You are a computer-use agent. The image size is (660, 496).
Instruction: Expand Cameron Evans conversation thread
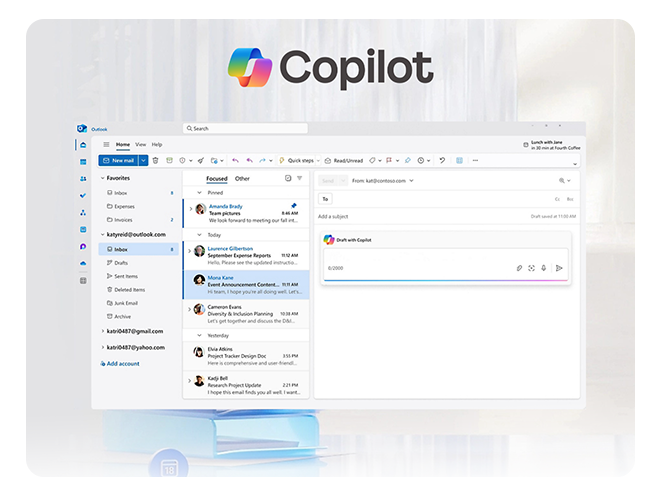189,309
